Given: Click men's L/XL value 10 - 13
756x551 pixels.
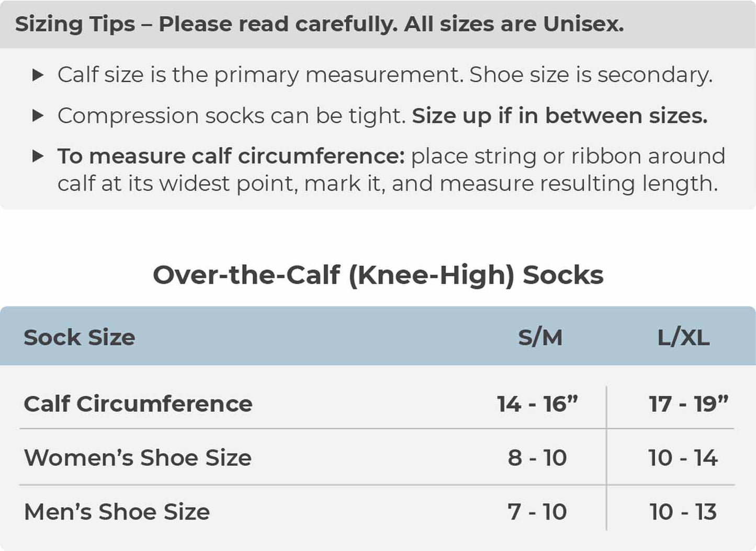Looking at the screenshot, I should [x=683, y=512].
